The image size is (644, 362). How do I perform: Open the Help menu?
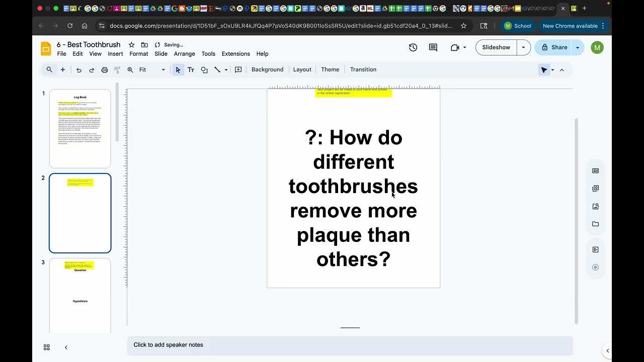tap(263, 54)
